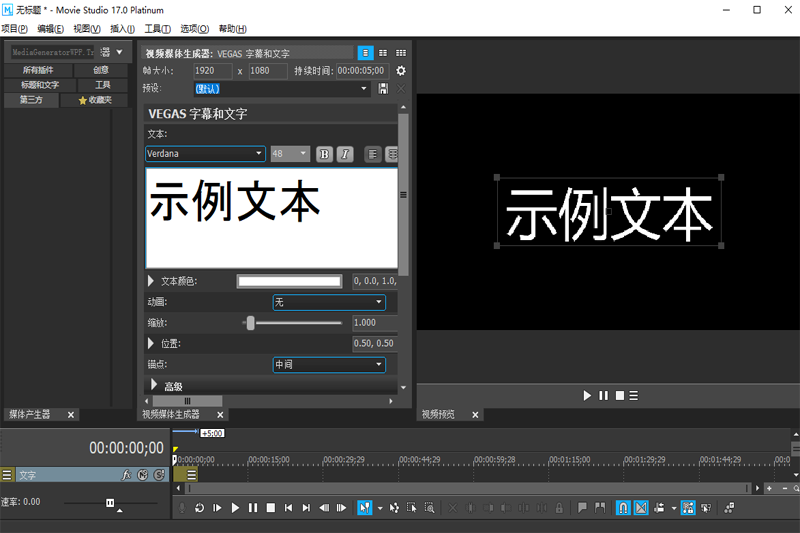Close the 视频媒体生成器 panel tab
Image resolution: width=800 pixels, height=533 pixels.
(220, 415)
